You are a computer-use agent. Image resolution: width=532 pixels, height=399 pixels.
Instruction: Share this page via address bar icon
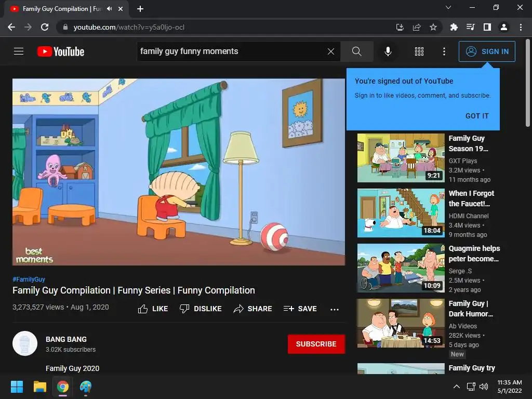[x=417, y=27]
